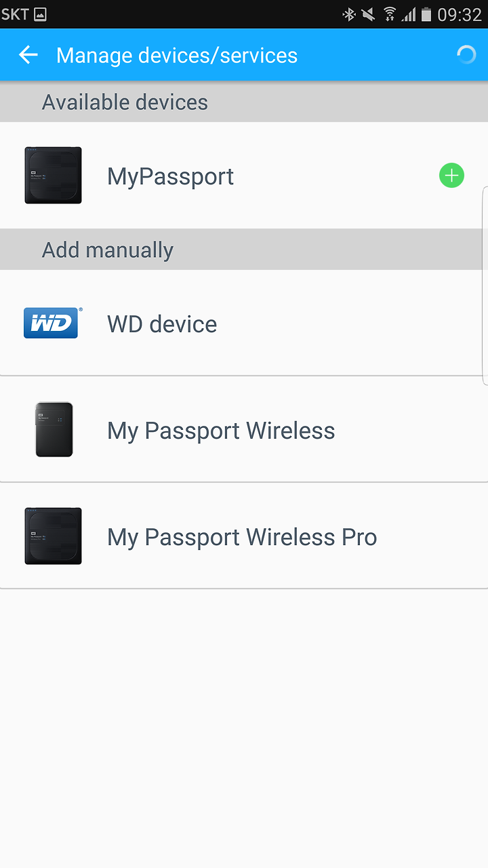Tap the edge panel handle on right
The width and height of the screenshot is (488, 868).
pos(485,285)
